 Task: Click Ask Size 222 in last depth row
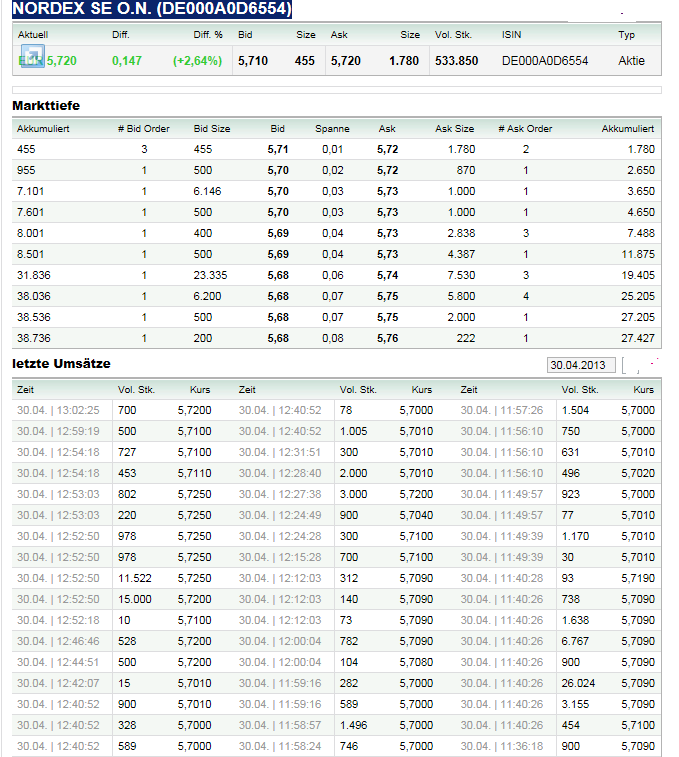pyautogui.click(x=466, y=338)
